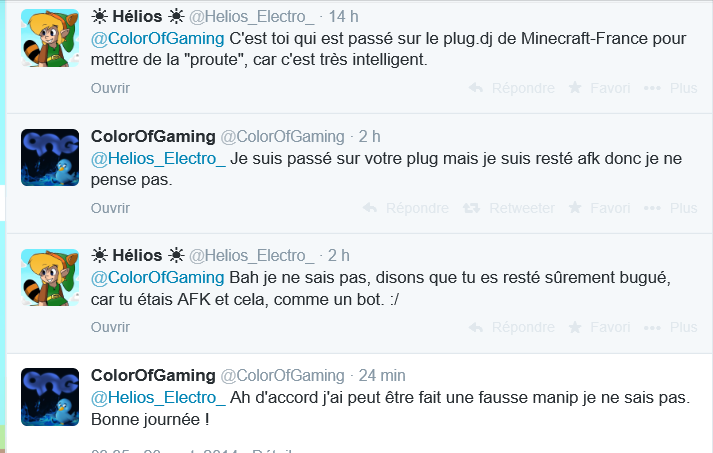
Task: Expand the 14 h tweet with Ouvrir
Action: [x=111, y=88]
